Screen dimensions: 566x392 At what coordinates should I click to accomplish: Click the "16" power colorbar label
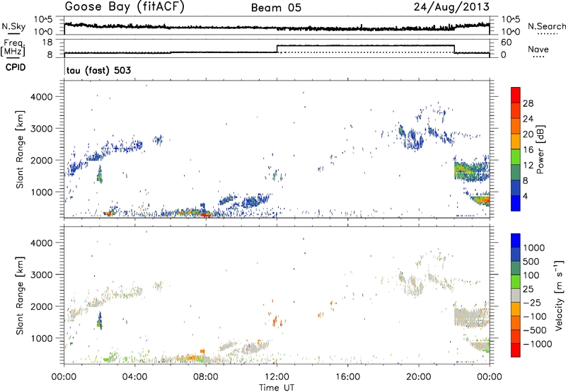pos(528,150)
